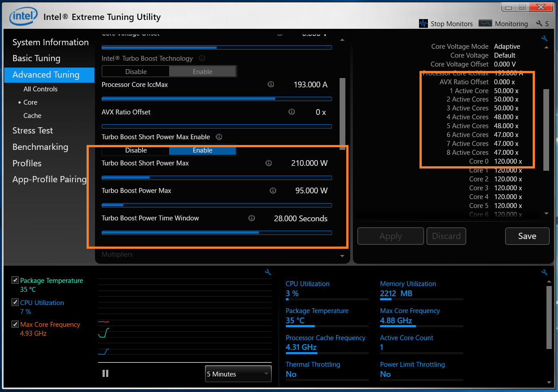The image size is (558, 392).
Task: Click wrench icon above the monitoring graph
Action: click(x=268, y=272)
